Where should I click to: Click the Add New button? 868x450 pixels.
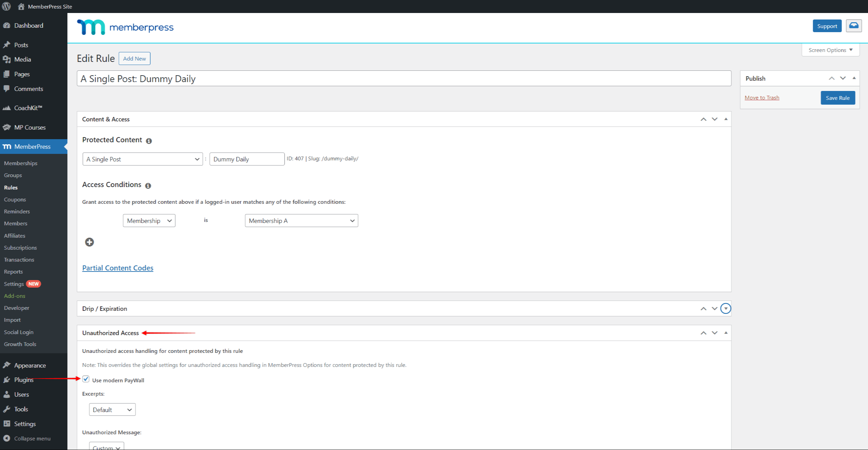click(134, 58)
